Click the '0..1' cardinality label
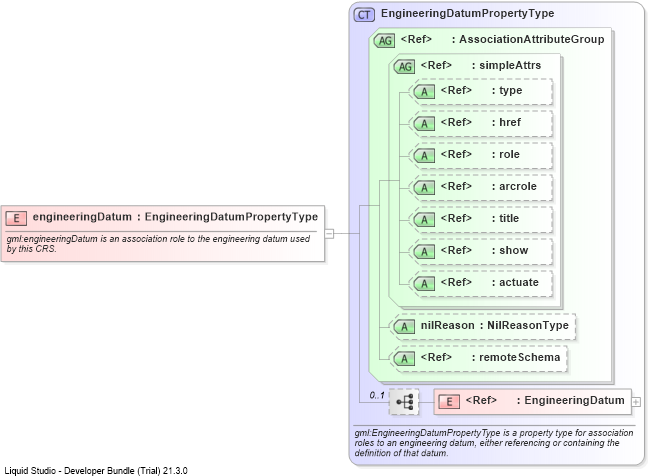 tap(377, 395)
